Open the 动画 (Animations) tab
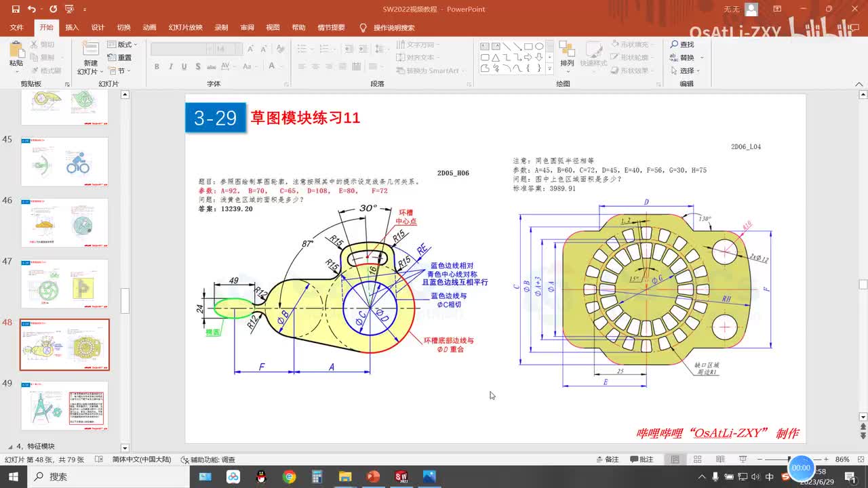Screen dimensions: 868x488 pyautogui.click(x=149, y=28)
